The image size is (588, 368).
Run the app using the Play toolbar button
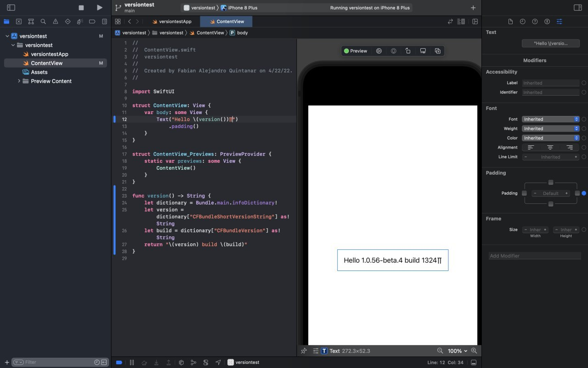[x=100, y=7]
